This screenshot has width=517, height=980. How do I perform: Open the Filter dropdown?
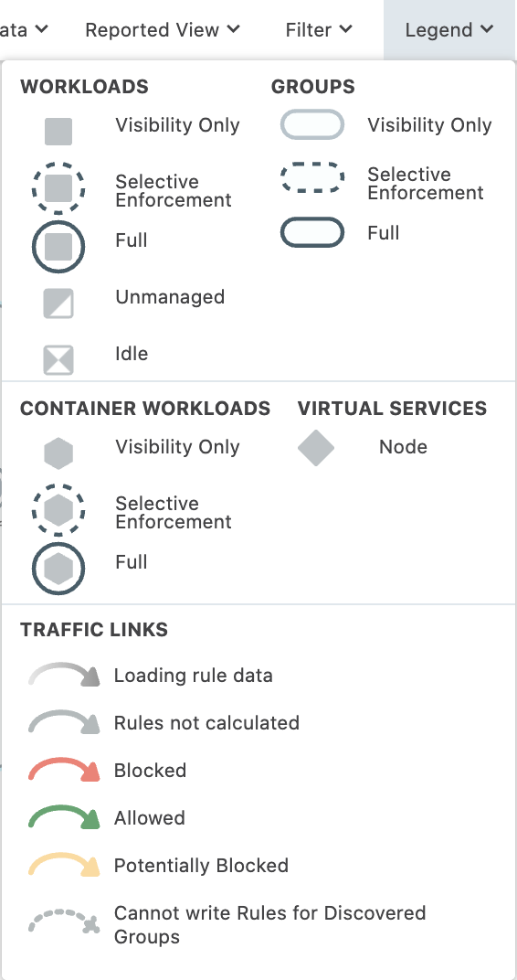pos(319,29)
